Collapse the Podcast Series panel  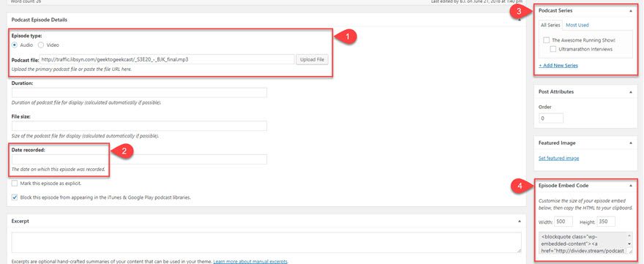631,11
